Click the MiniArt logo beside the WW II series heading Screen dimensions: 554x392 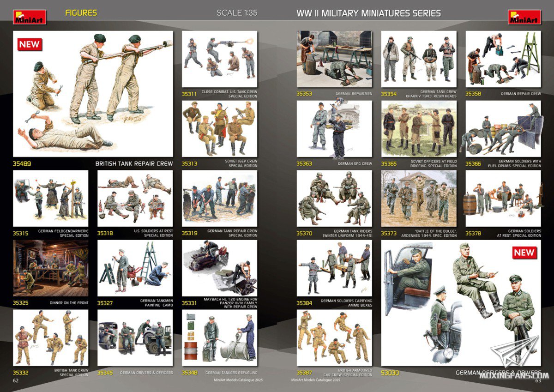pos(524,17)
